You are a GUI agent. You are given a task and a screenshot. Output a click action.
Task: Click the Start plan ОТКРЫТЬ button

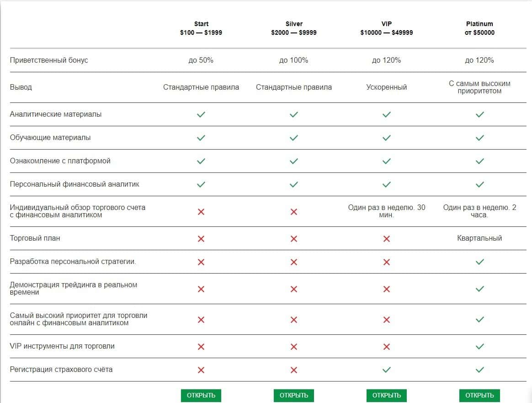click(x=201, y=395)
